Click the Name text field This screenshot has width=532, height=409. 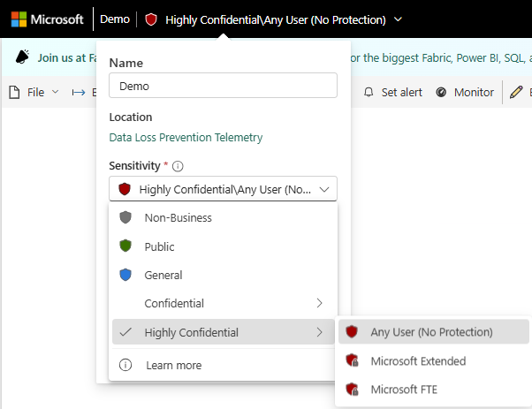click(x=223, y=86)
